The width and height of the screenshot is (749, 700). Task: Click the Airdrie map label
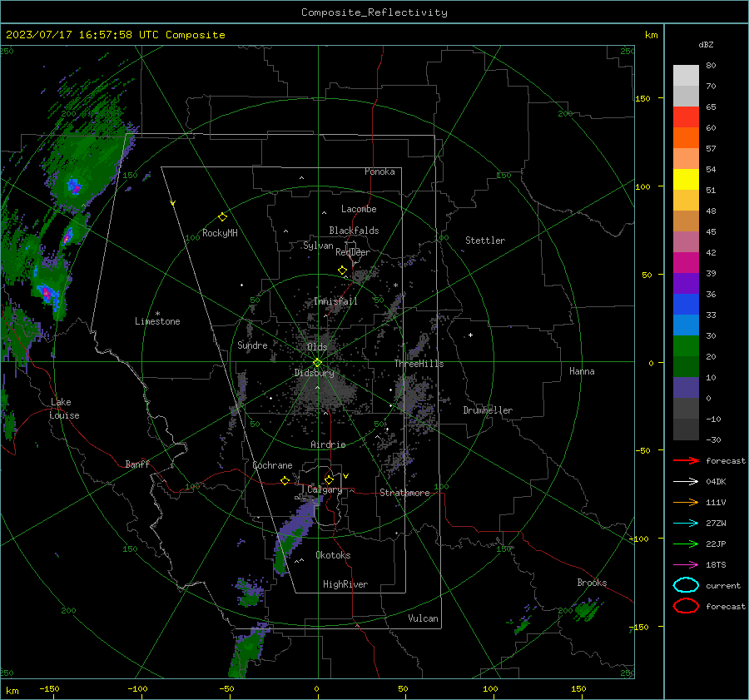(x=328, y=444)
